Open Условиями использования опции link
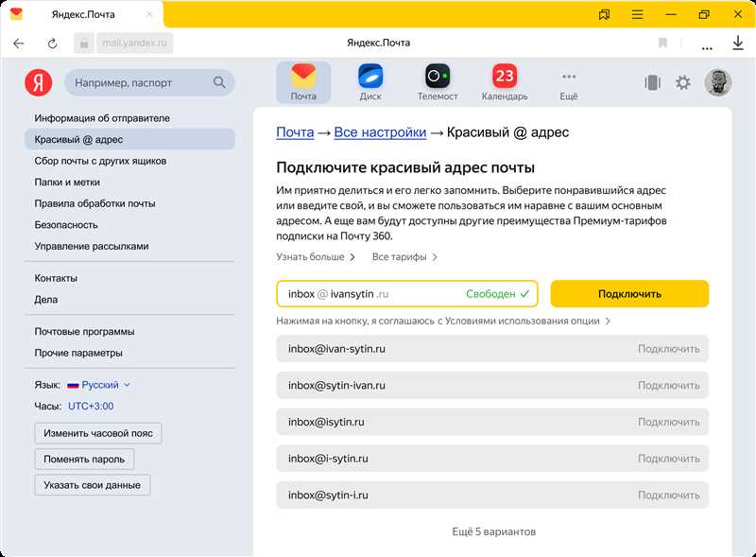This screenshot has width=756, height=557. pos(527,321)
